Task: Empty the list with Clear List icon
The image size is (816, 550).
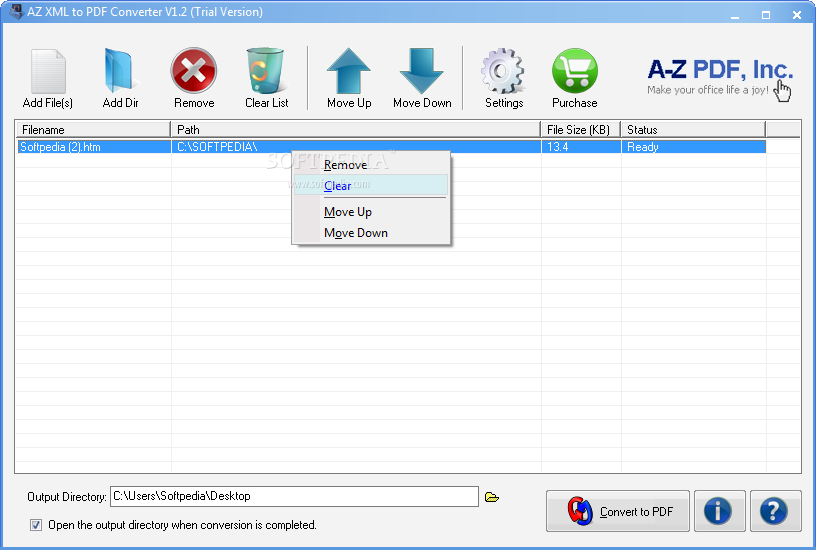Action: (x=265, y=71)
